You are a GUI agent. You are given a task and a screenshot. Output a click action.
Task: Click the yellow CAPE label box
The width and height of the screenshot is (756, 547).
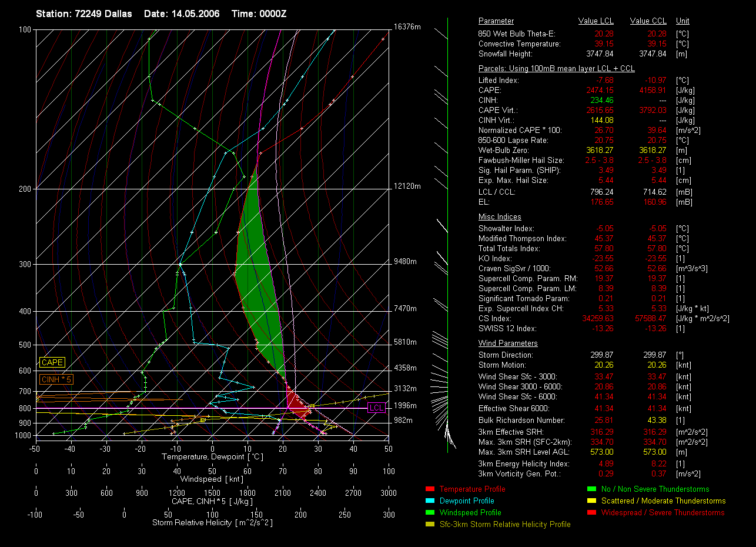(x=52, y=363)
